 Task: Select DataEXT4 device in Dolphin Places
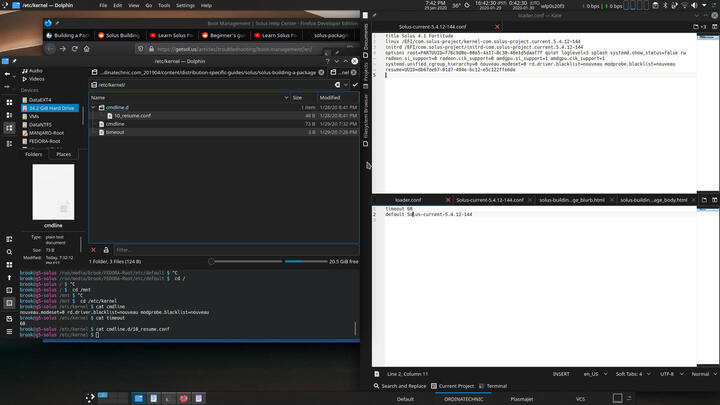coord(40,100)
